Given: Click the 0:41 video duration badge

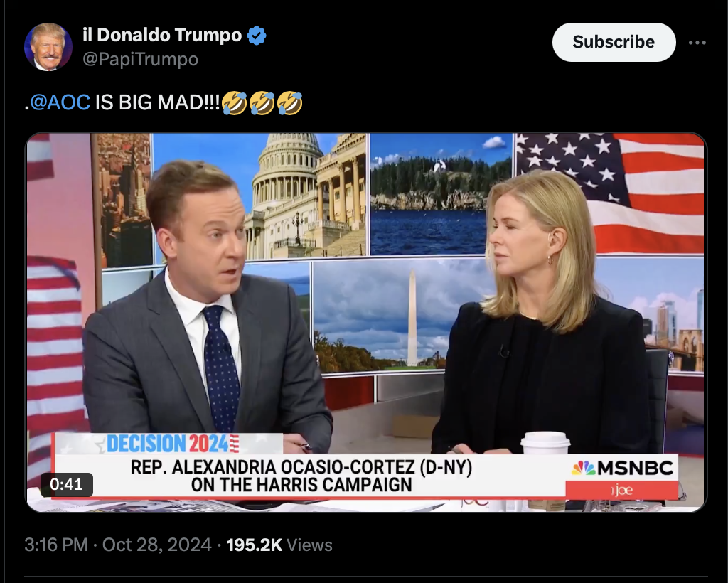Looking at the screenshot, I should 66,484.
